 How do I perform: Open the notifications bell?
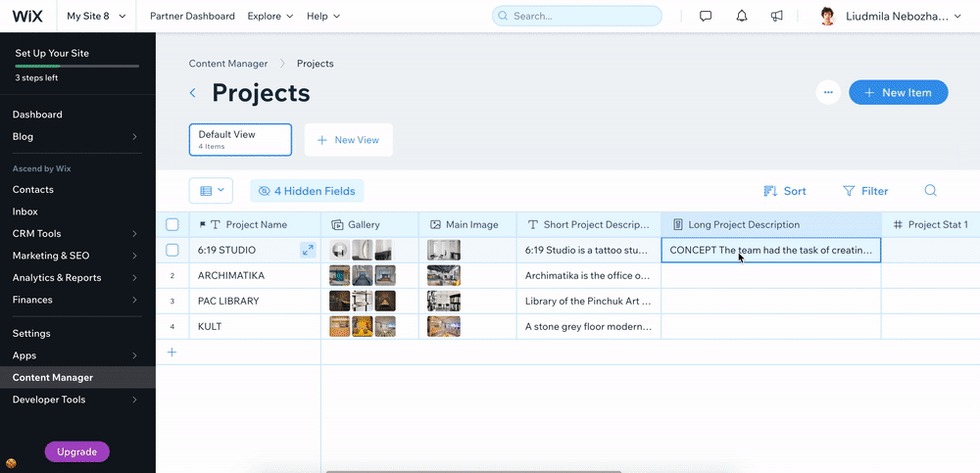click(x=741, y=17)
